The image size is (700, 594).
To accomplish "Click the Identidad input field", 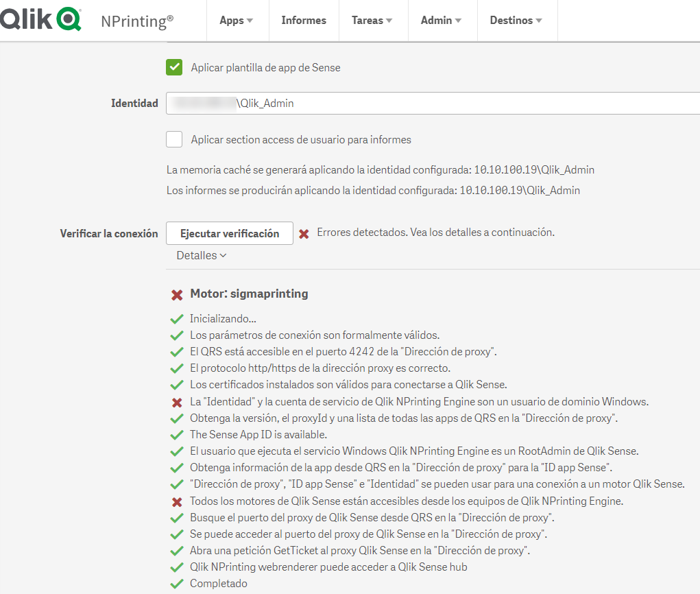I will click(x=433, y=103).
